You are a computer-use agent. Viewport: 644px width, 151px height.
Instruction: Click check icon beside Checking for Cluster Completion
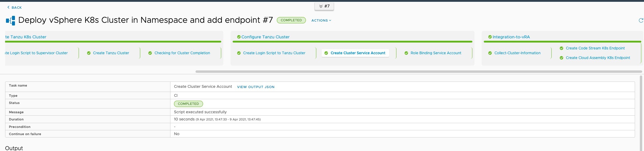pyautogui.click(x=150, y=53)
